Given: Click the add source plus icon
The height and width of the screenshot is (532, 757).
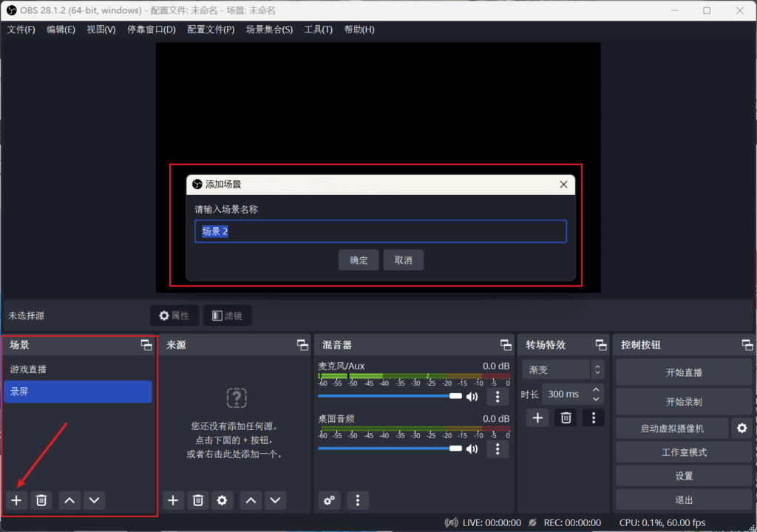Looking at the screenshot, I should pyautogui.click(x=173, y=500).
